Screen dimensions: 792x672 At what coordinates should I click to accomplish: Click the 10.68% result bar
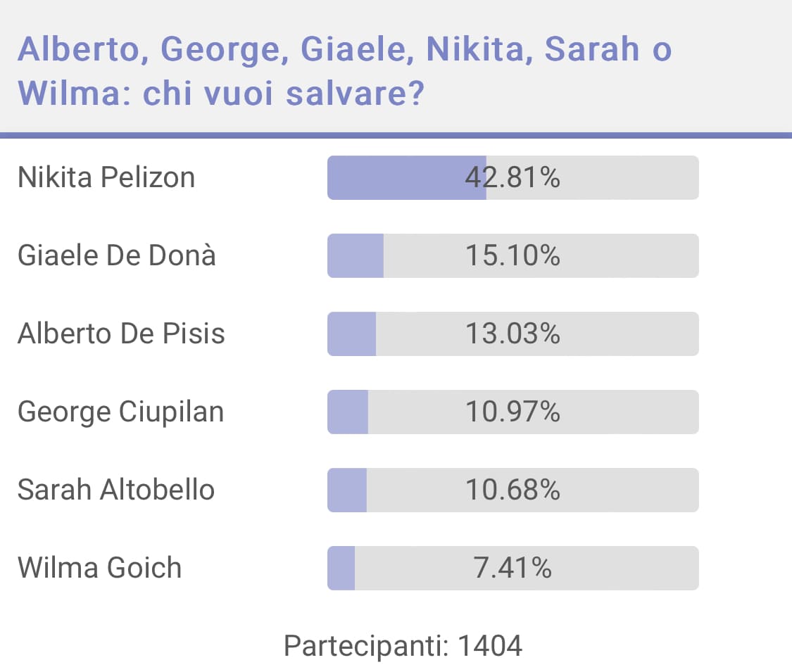513,490
